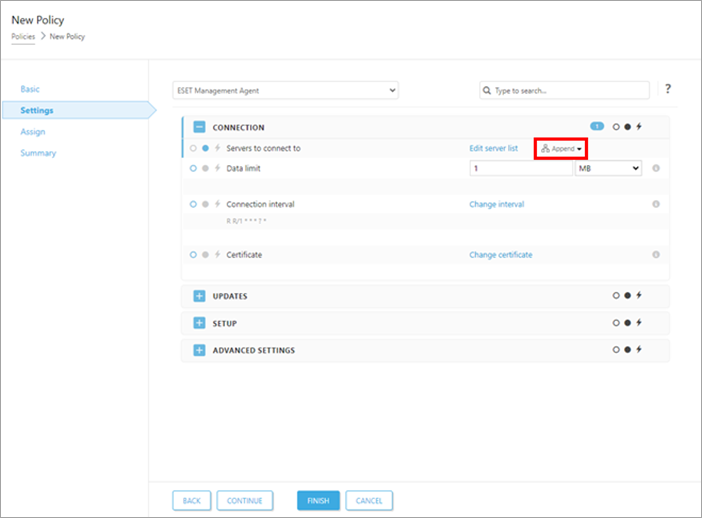Click the CONTINUE button
702x518 pixels.
click(x=244, y=501)
